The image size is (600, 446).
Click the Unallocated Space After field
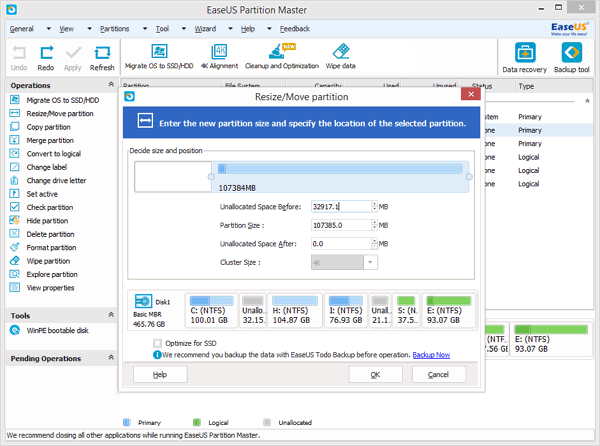341,244
